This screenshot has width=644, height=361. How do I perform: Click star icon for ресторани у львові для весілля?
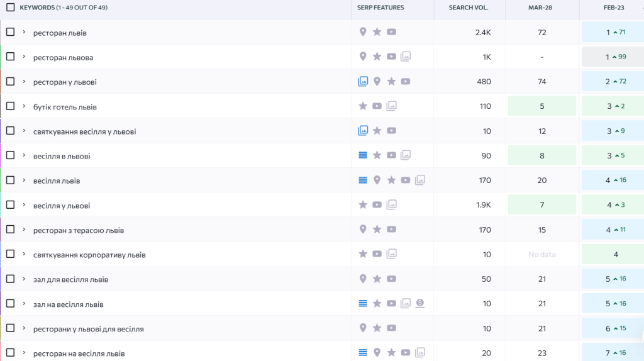point(377,328)
